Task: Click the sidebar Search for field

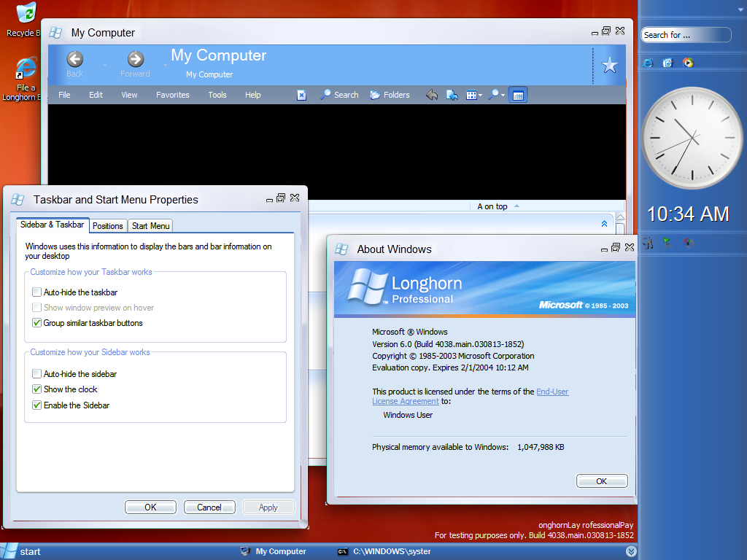Action: pyautogui.click(x=684, y=35)
